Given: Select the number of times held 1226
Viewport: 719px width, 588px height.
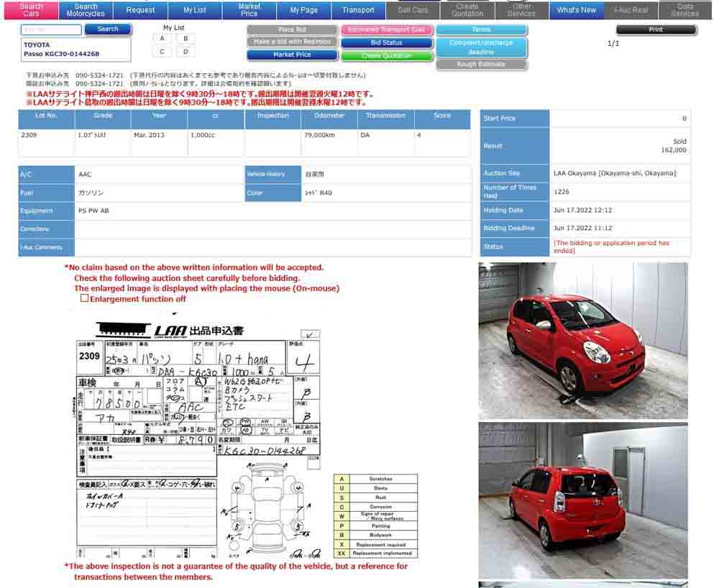Looking at the screenshot, I should (562, 192).
